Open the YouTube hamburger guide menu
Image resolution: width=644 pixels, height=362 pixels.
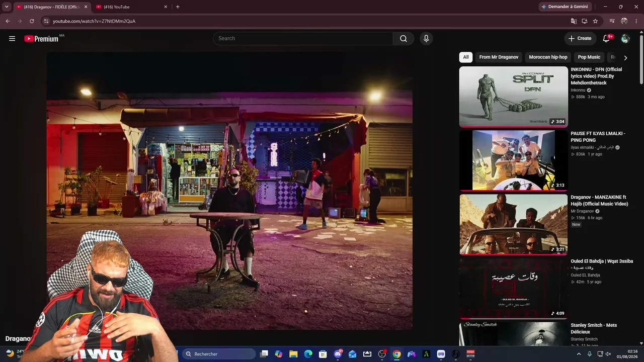click(x=12, y=38)
